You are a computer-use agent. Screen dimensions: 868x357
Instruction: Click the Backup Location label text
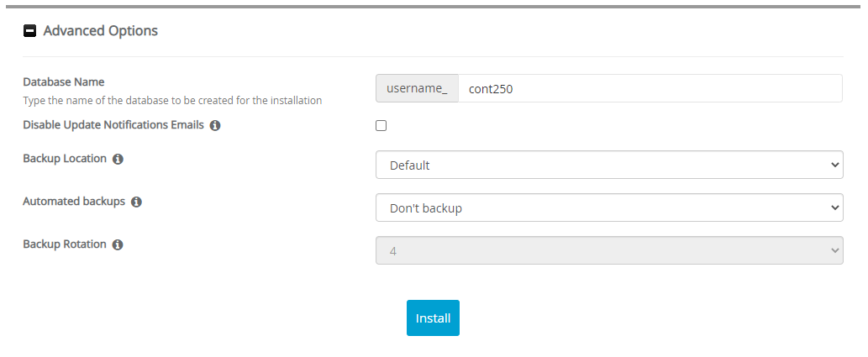point(65,159)
